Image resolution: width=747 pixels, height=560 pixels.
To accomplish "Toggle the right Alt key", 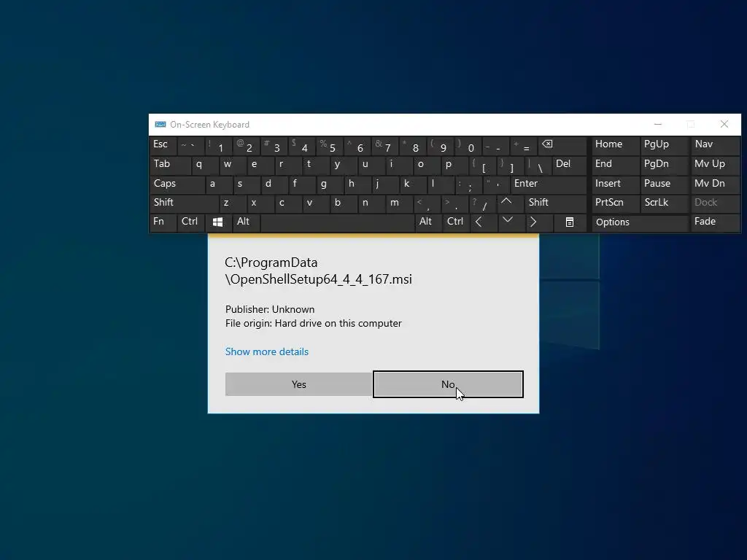I will pyautogui.click(x=429, y=222).
